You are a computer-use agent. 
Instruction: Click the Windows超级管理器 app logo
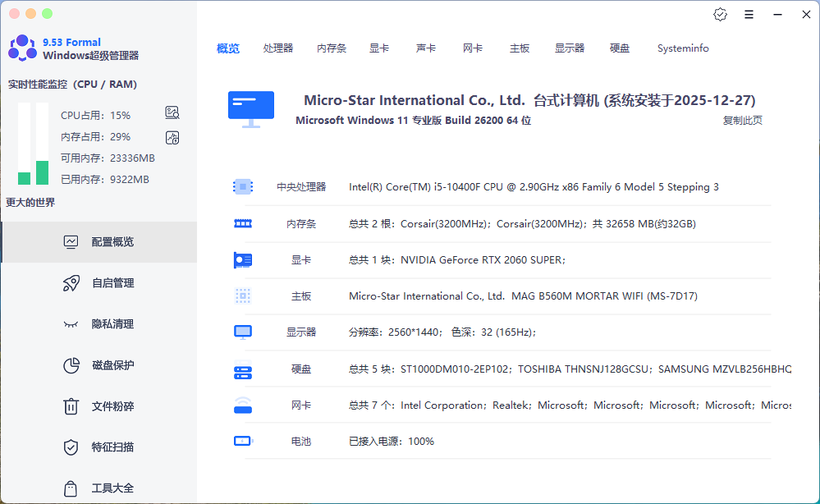point(21,47)
